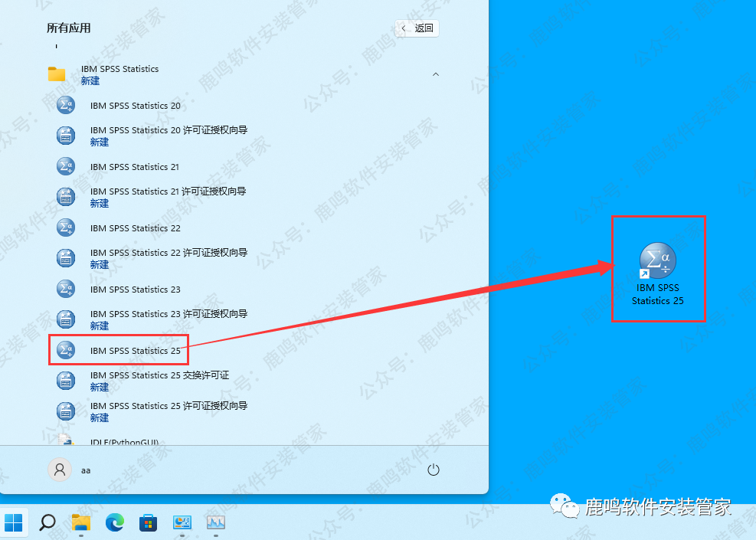Viewport: 756px width, 540px height.
Task: Collapse the IBM SPSS Statistics folder group
Action: [x=119, y=74]
